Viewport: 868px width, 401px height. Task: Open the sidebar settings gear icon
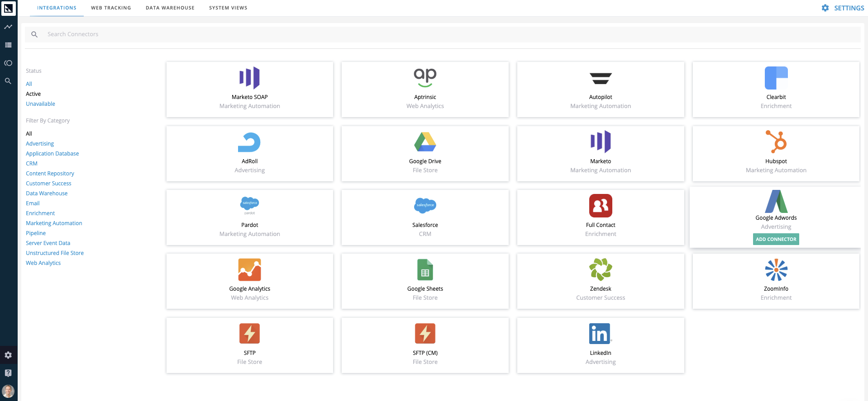pos(8,355)
